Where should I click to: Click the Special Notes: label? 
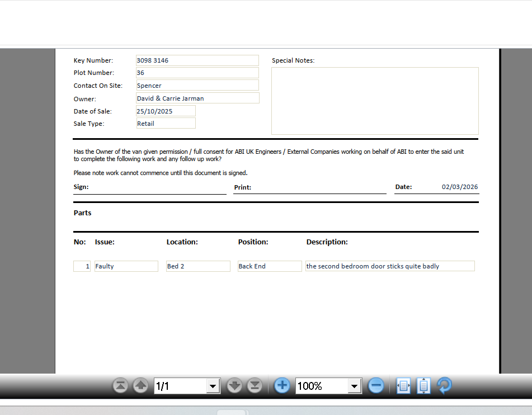coord(293,60)
